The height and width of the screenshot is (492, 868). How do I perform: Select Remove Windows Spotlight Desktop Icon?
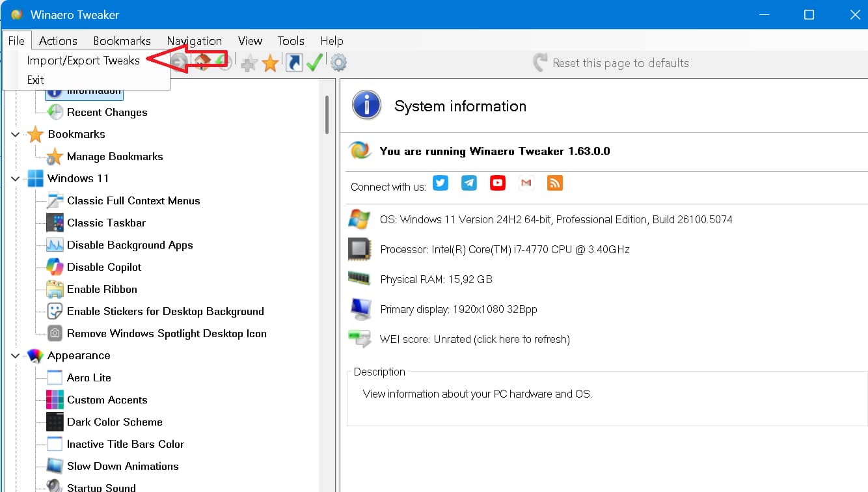click(x=167, y=333)
